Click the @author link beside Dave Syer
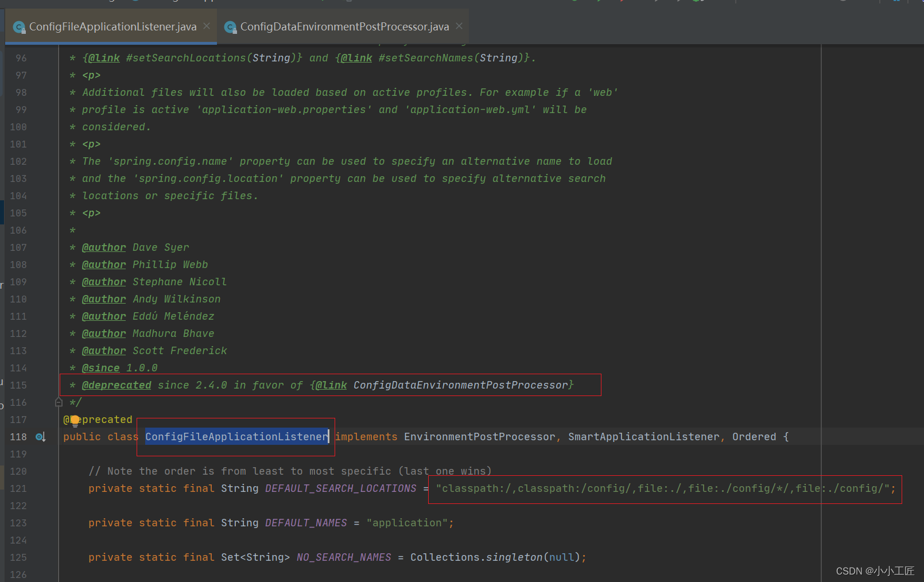924x582 pixels. pos(103,247)
